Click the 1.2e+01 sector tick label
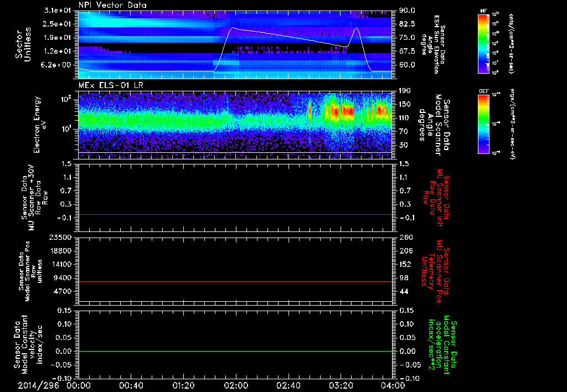The image size is (567, 392). (x=58, y=51)
